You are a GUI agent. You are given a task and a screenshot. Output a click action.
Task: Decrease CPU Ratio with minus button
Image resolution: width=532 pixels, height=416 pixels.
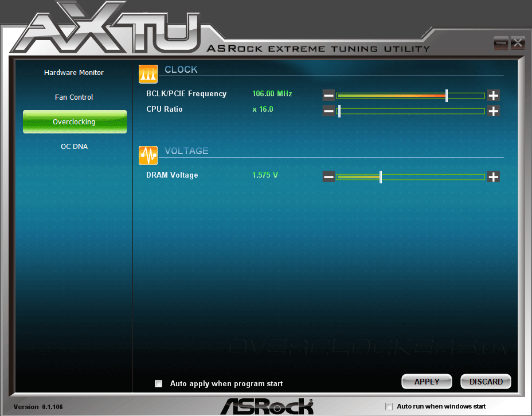click(328, 111)
